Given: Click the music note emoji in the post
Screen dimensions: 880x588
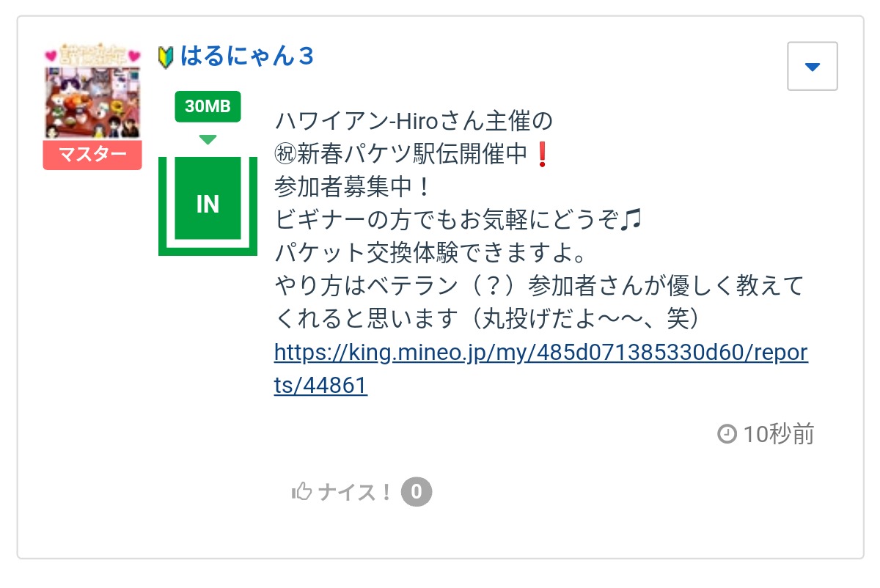Looking at the screenshot, I should click(x=630, y=220).
